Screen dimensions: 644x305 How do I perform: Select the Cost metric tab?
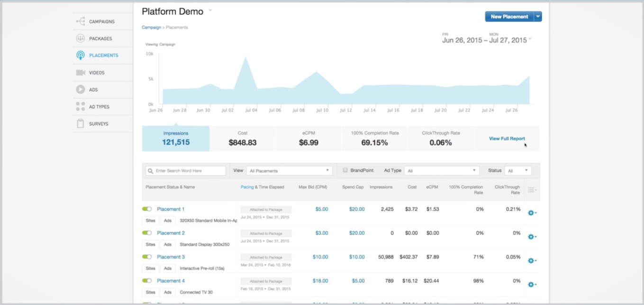pyautogui.click(x=243, y=139)
